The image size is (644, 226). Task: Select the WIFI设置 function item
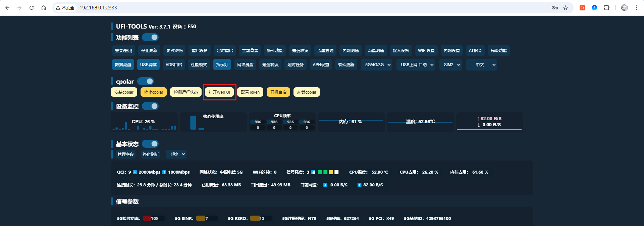[x=426, y=51]
